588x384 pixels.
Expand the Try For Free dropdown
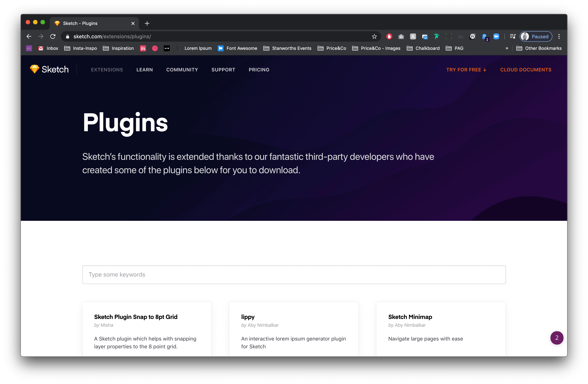pyautogui.click(x=466, y=70)
